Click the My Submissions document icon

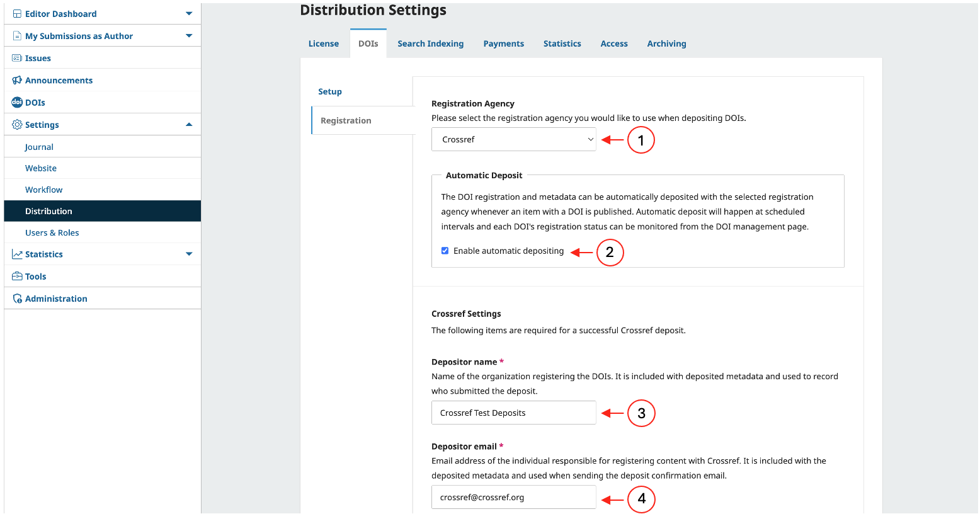pyautogui.click(x=17, y=36)
